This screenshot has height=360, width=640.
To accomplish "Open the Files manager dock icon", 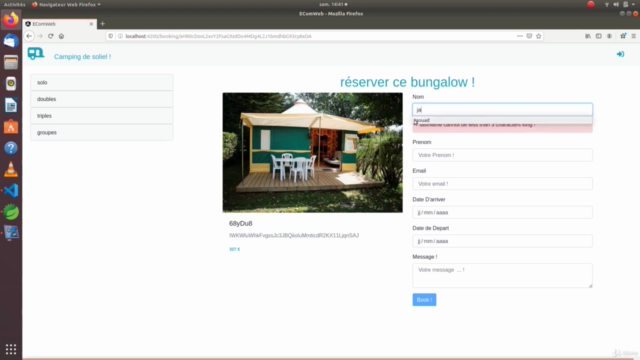I will pyautogui.click(x=11, y=62).
